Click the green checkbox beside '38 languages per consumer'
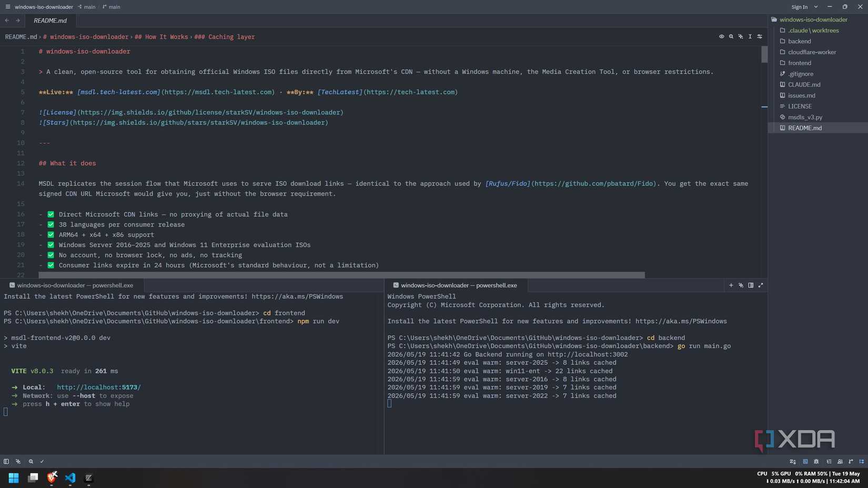 pyautogui.click(x=51, y=225)
